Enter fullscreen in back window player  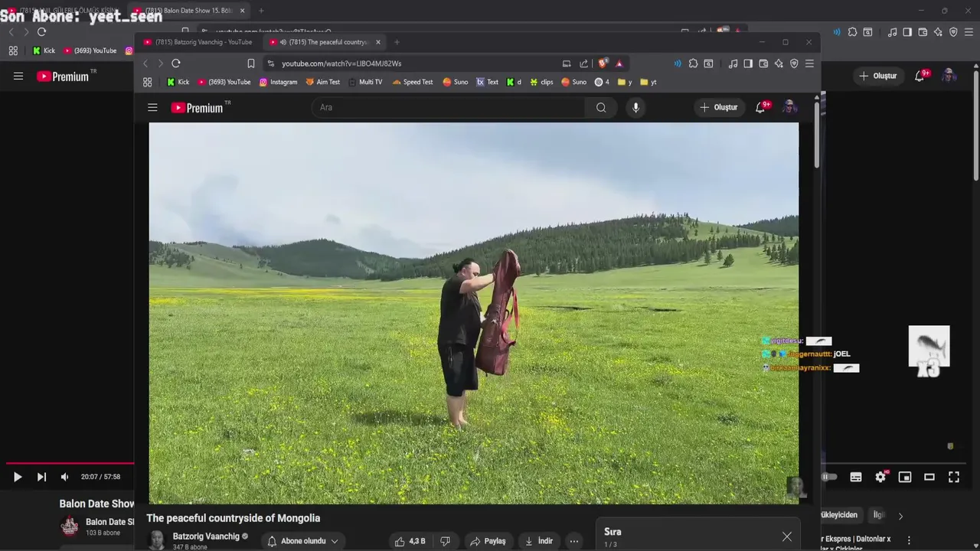pyautogui.click(x=954, y=477)
